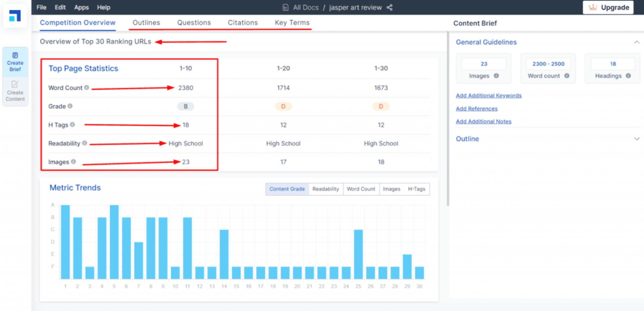The image size is (644, 311).
Task: Click the share icon beside document title
Action: (x=389, y=7)
